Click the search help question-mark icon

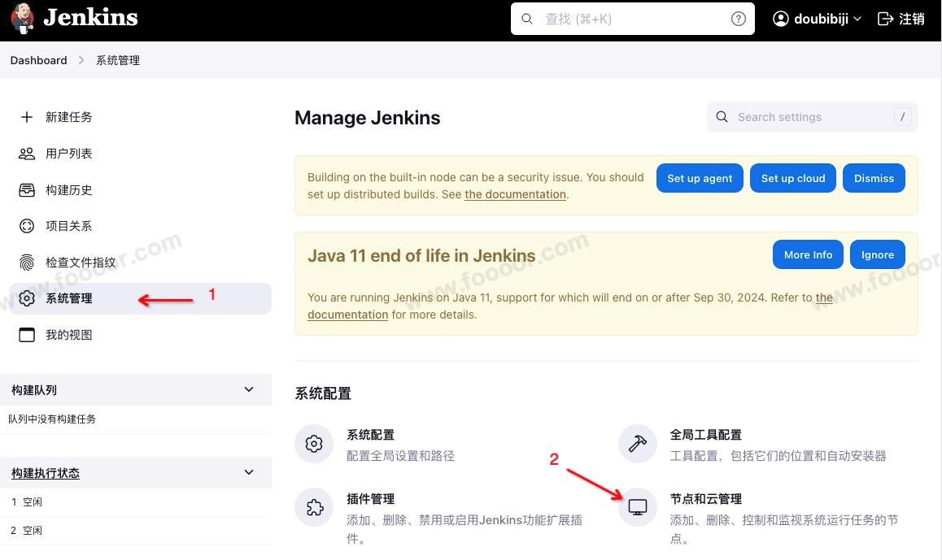(738, 19)
